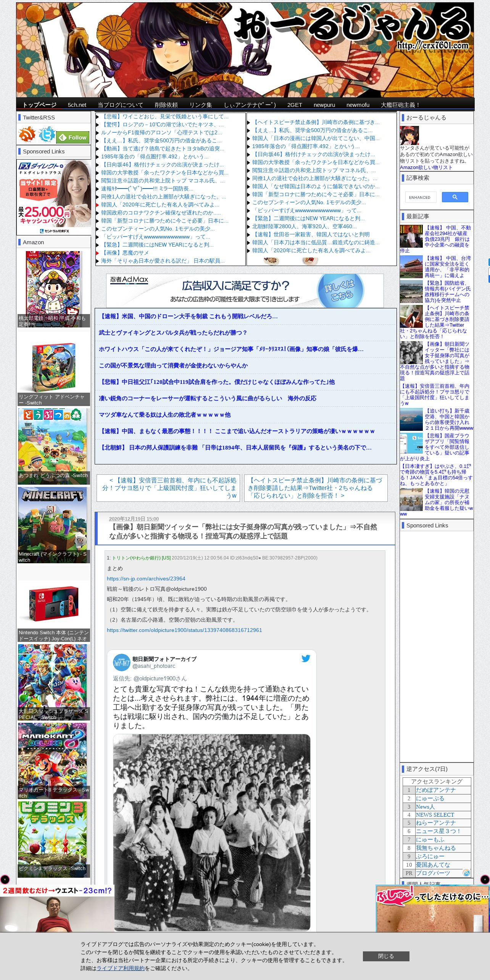Open ロシアの－10℃の湖 headline in left list
490x980 pixels.
click(163, 125)
